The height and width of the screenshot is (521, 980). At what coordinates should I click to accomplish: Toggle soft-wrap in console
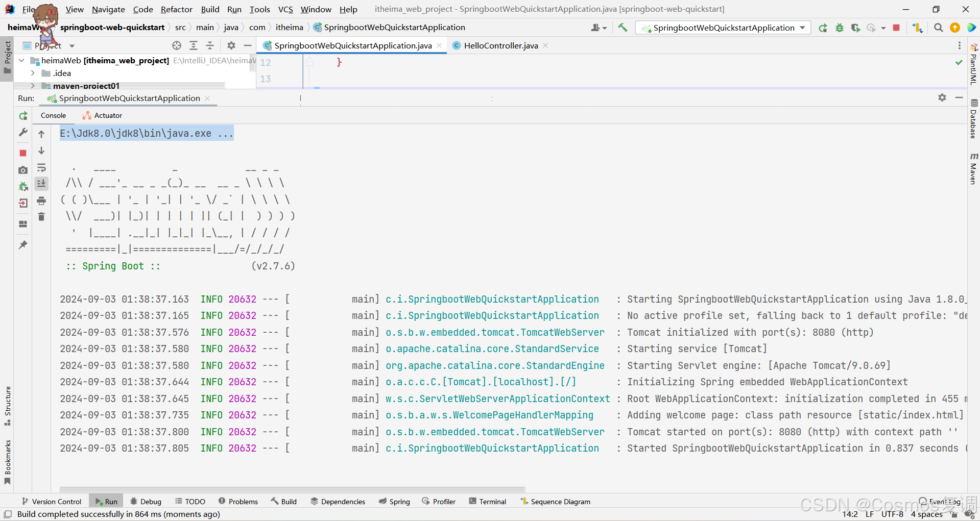[x=41, y=167]
